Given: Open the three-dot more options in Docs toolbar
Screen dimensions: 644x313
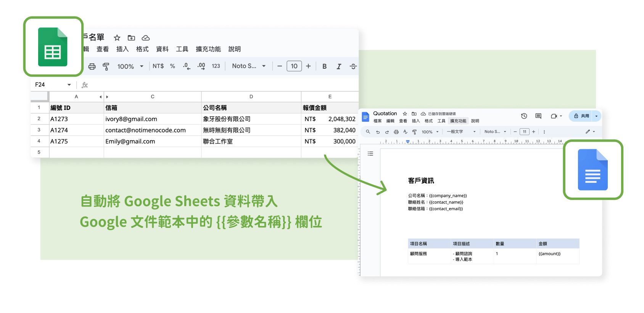Looking at the screenshot, I should 544,132.
